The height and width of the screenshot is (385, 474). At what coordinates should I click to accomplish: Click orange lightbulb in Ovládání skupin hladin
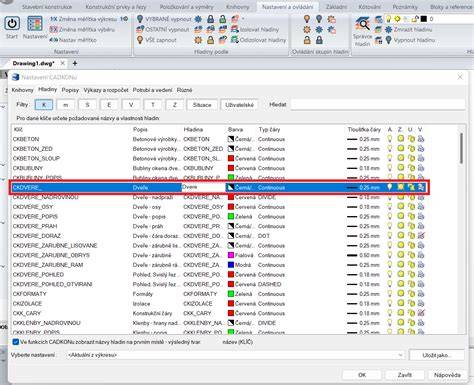pyautogui.click(x=307, y=19)
